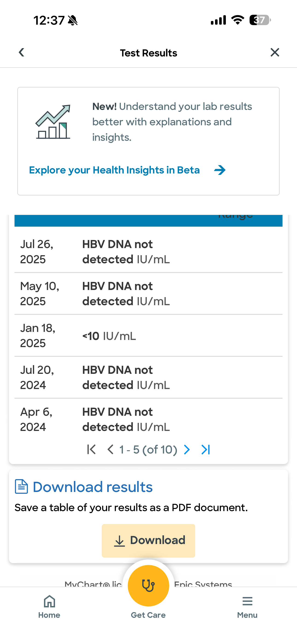Open Explore your Health Insights in Beta

[114, 170]
